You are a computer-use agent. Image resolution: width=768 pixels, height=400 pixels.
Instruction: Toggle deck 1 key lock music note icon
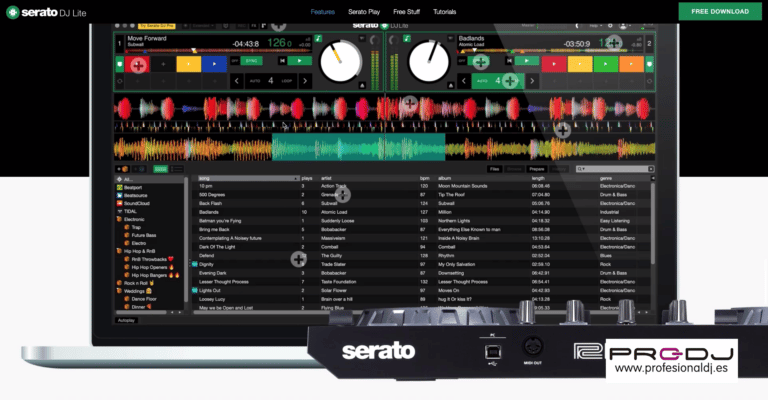tap(318, 38)
